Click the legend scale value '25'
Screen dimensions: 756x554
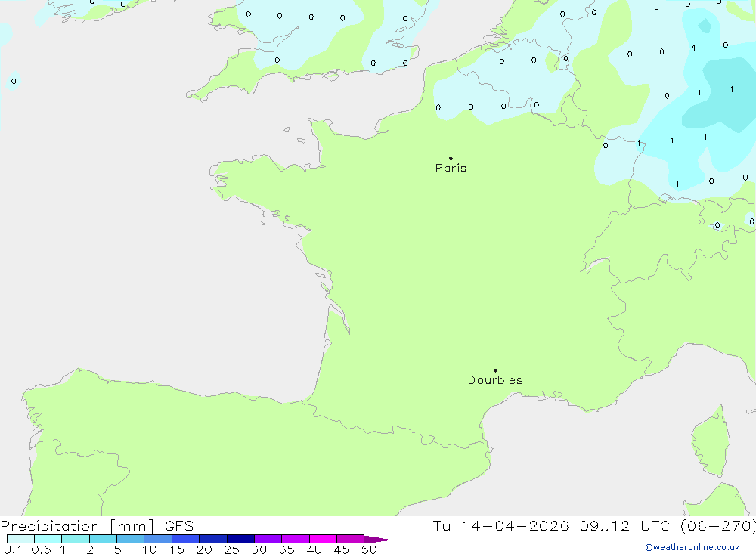232,549
